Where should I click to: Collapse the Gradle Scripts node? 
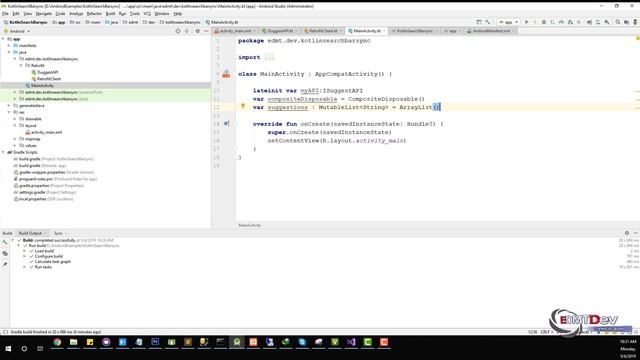coord(3,152)
